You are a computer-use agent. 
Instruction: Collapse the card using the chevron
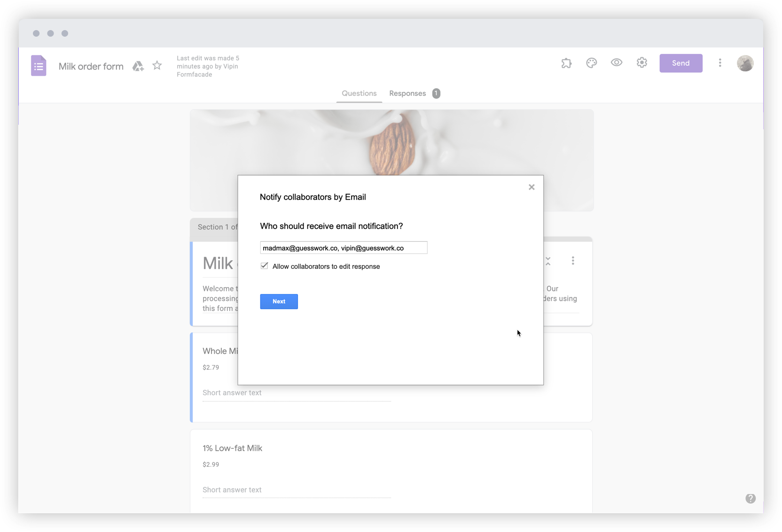tap(548, 261)
